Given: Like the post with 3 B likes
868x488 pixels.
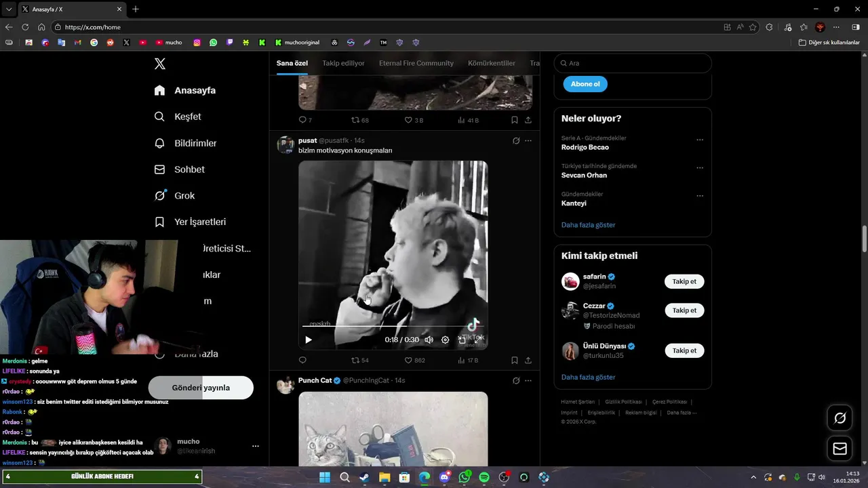Looking at the screenshot, I should pos(414,120).
